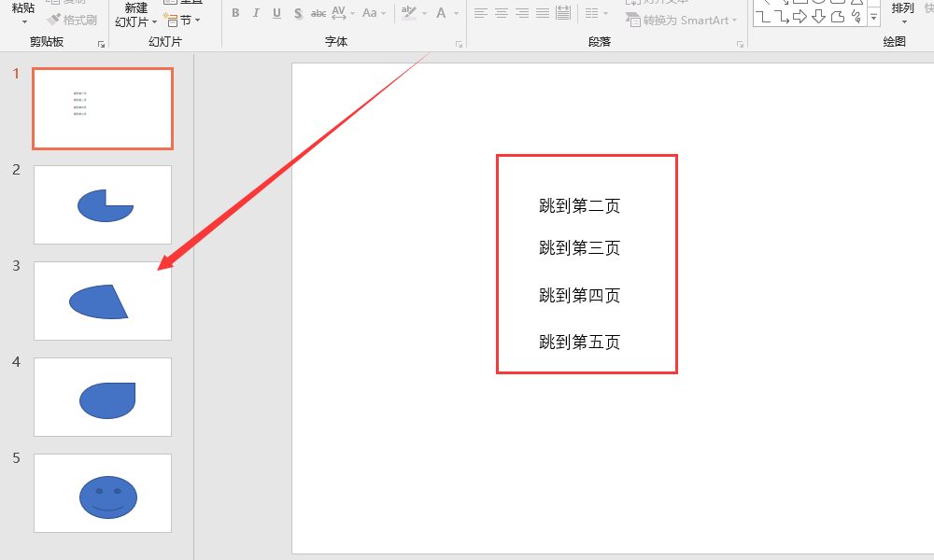Click the Justify paragraph icon
This screenshot has height=560, width=934.
[x=543, y=13]
